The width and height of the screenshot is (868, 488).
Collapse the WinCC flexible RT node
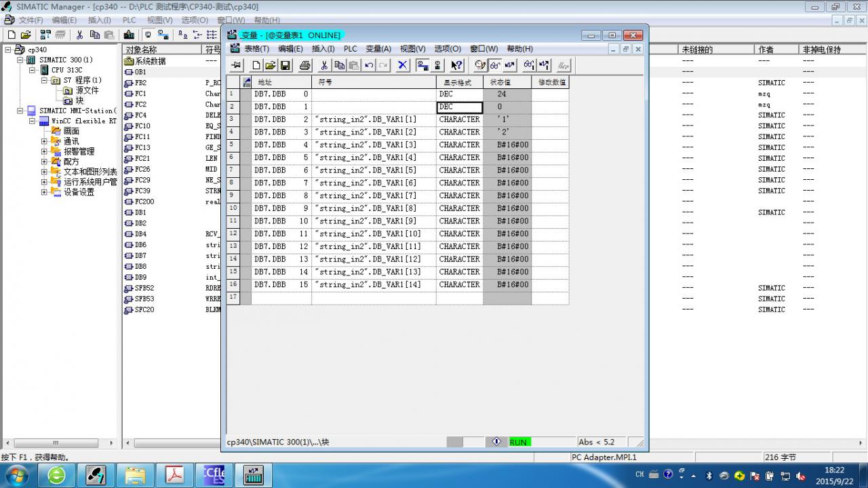32,121
